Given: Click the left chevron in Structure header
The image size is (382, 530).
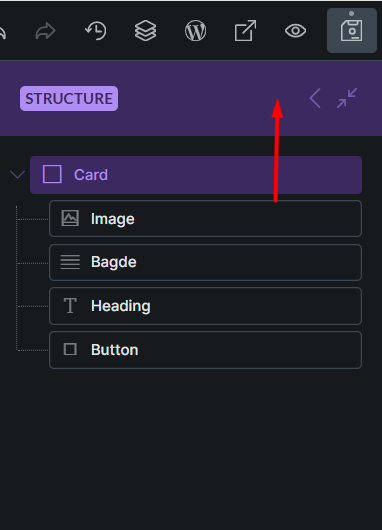Looking at the screenshot, I should click(x=315, y=98).
